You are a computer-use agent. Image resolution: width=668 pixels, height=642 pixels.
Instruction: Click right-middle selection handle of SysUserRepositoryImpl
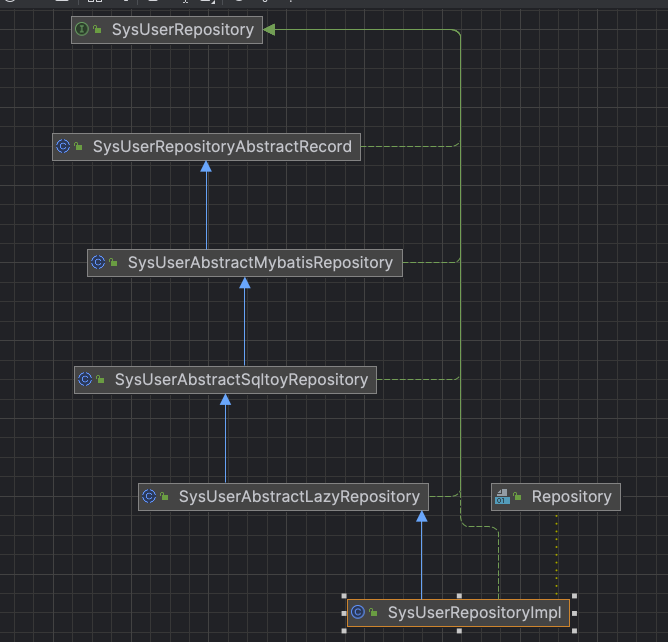(x=574, y=613)
